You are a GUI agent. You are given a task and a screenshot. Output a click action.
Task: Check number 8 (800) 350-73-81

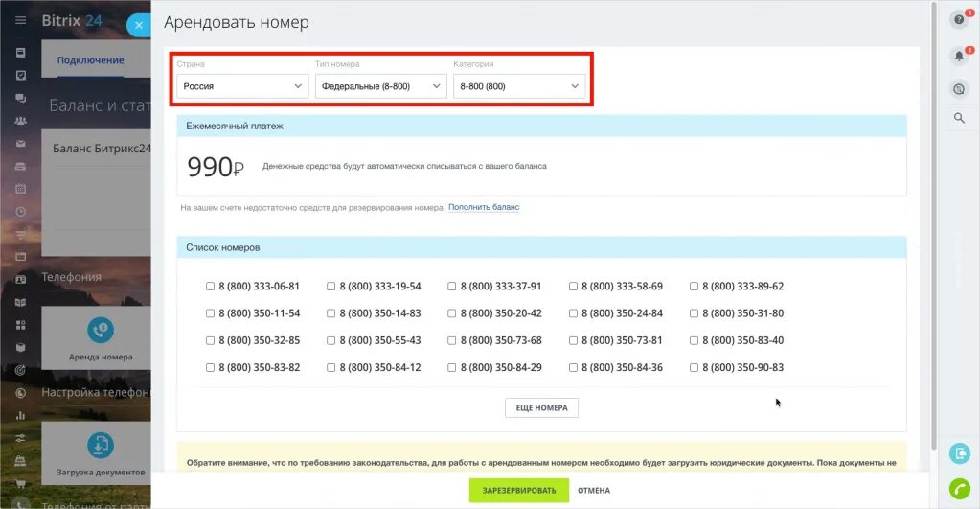[x=573, y=341]
